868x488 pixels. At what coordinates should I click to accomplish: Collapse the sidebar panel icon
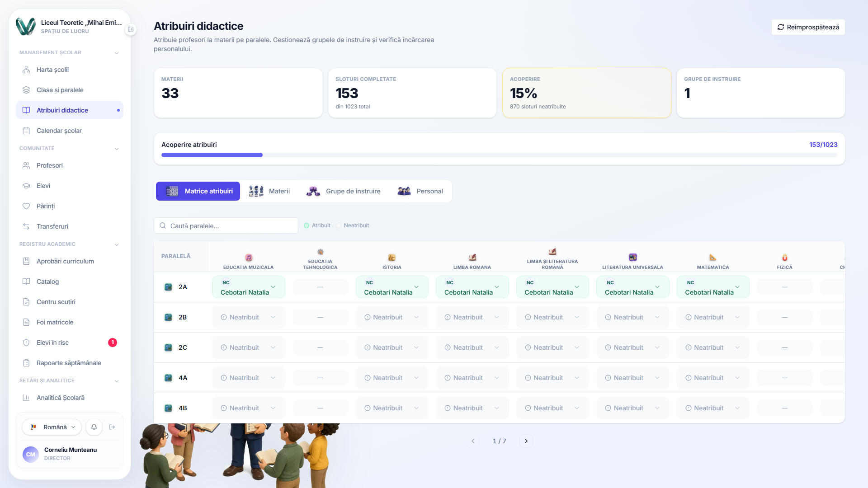tap(131, 29)
